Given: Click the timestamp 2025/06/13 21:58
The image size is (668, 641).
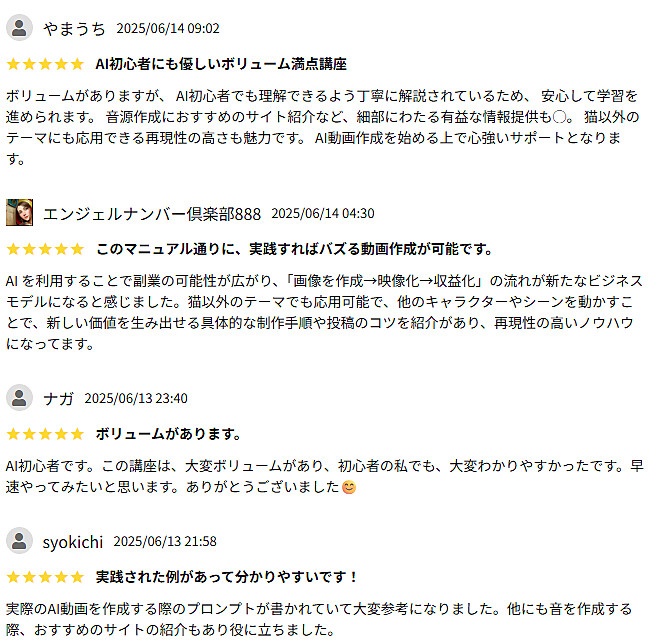Looking at the screenshot, I should point(165,541).
